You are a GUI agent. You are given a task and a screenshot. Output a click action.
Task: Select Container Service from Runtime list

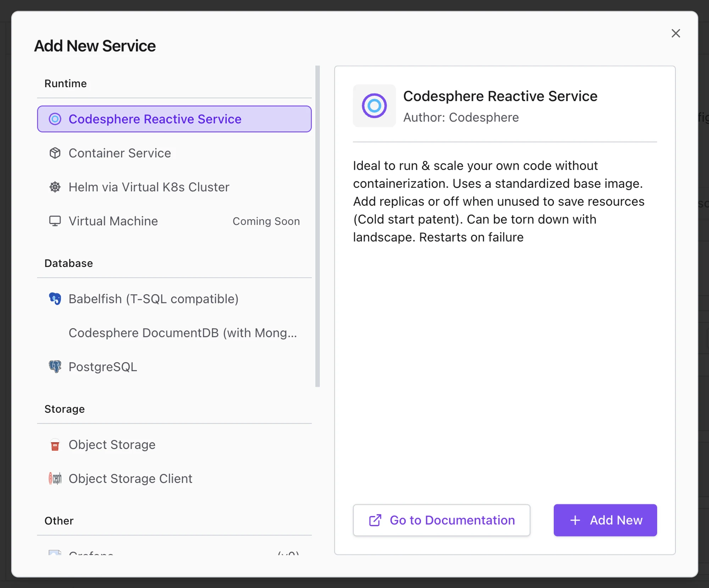tap(174, 153)
